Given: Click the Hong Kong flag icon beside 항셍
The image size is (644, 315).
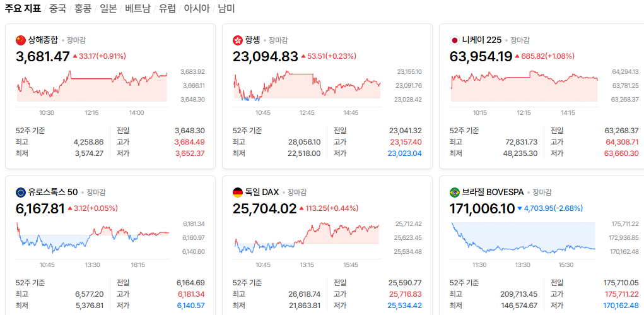Looking at the screenshot, I should pyautogui.click(x=237, y=40).
